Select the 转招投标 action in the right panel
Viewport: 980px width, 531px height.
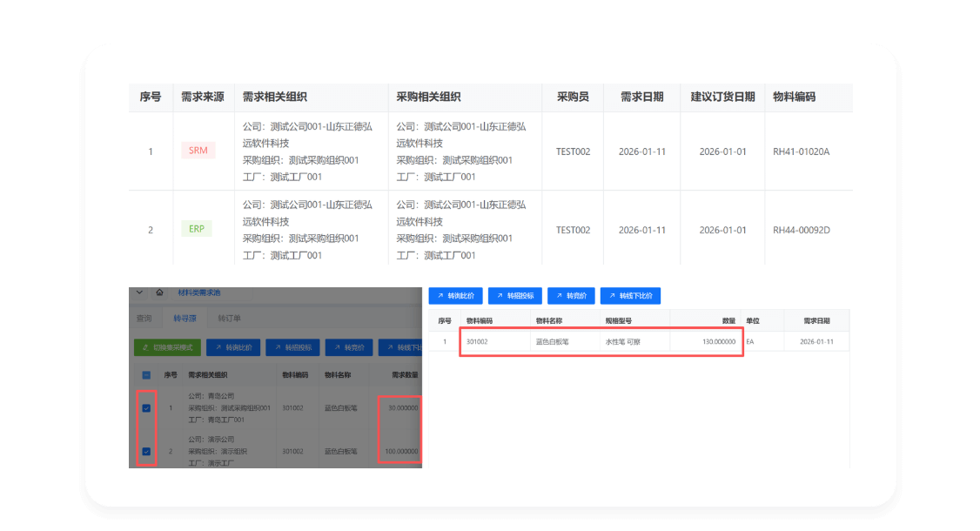click(x=514, y=295)
